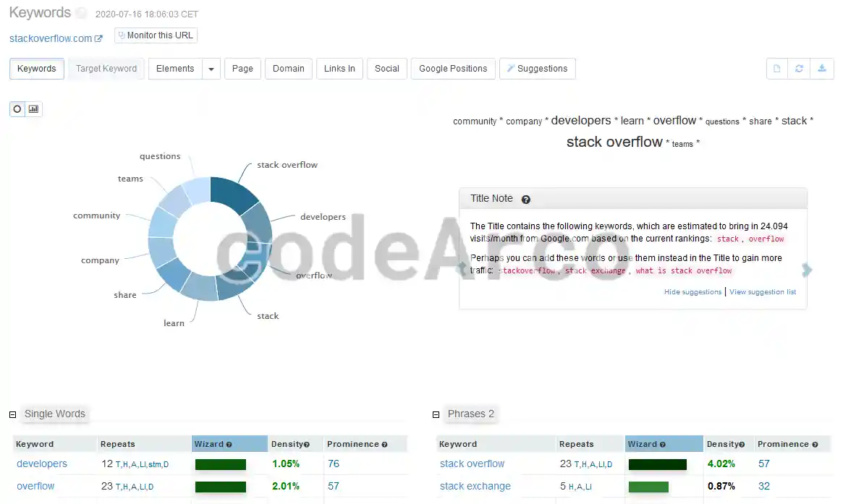Open the developers keyword link in Single Words

42,464
